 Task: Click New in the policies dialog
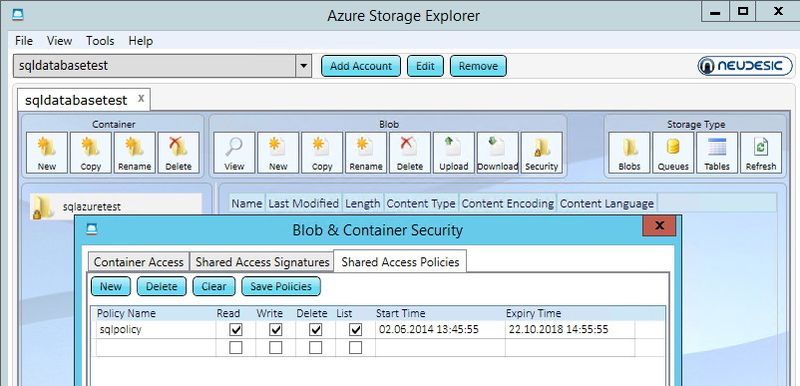111,287
